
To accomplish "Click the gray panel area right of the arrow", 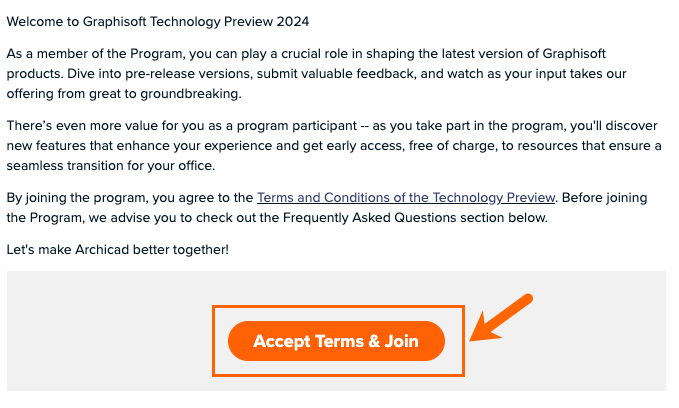I will click(602, 331).
